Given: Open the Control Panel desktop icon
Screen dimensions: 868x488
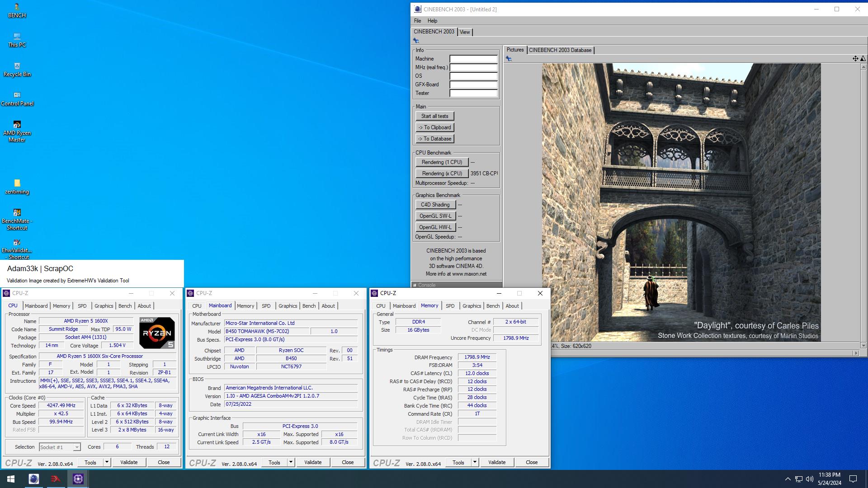Looking at the screenshot, I should point(17,99).
